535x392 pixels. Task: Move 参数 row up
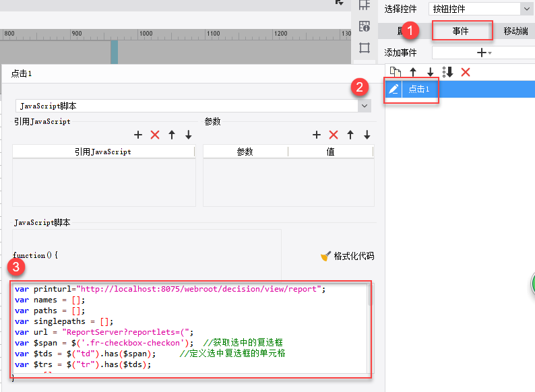[x=350, y=135]
